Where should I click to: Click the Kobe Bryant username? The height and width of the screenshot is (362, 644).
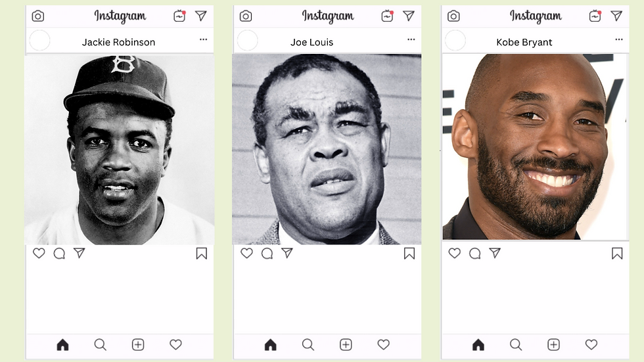click(x=524, y=42)
